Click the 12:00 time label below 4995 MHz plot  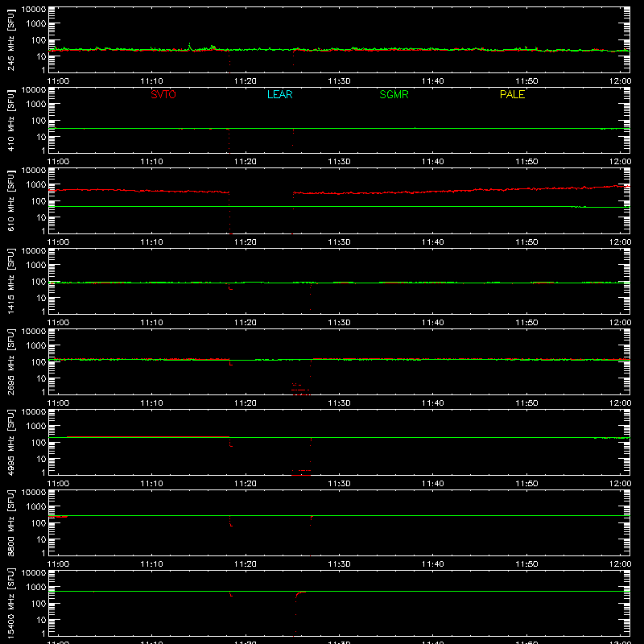[620, 484]
